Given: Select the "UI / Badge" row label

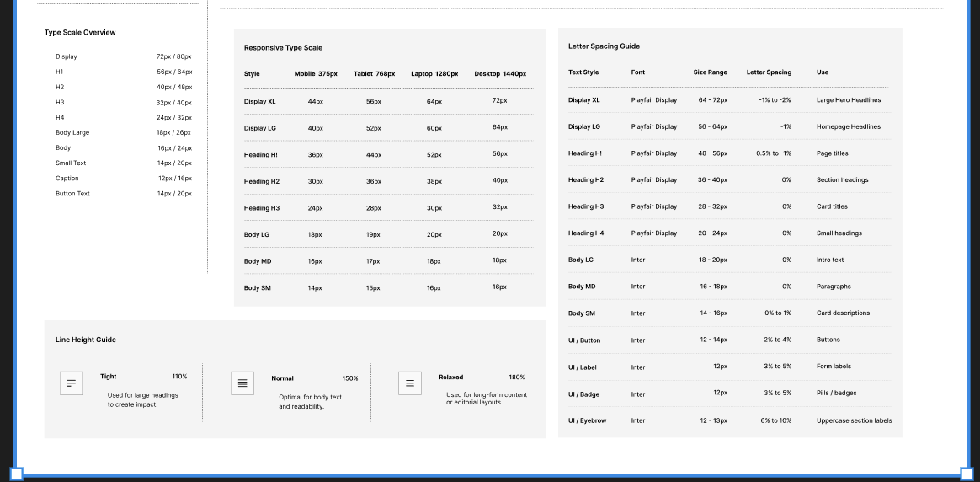Looking at the screenshot, I should 583,394.
